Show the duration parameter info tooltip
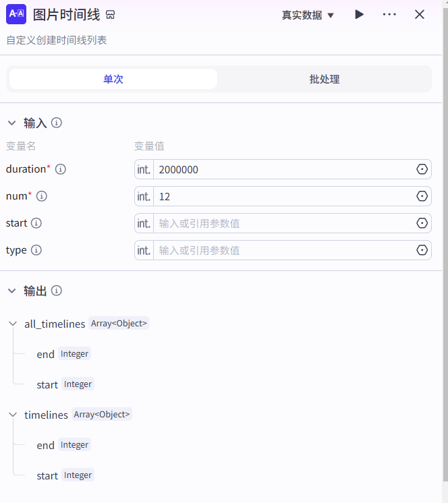This screenshot has height=503, width=448. (x=61, y=169)
